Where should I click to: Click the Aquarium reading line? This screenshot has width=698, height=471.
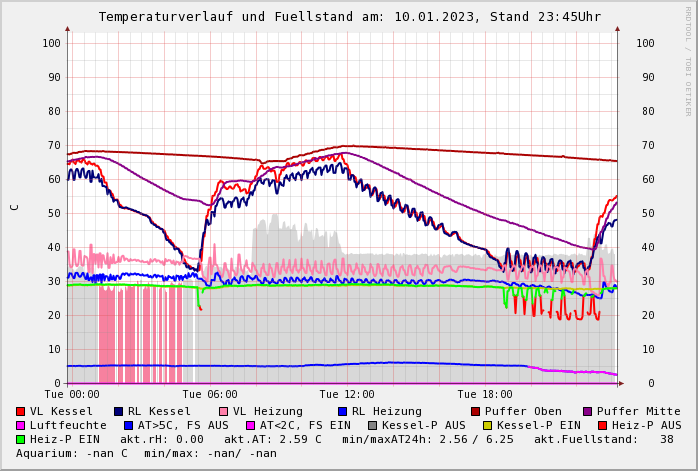[146, 454]
